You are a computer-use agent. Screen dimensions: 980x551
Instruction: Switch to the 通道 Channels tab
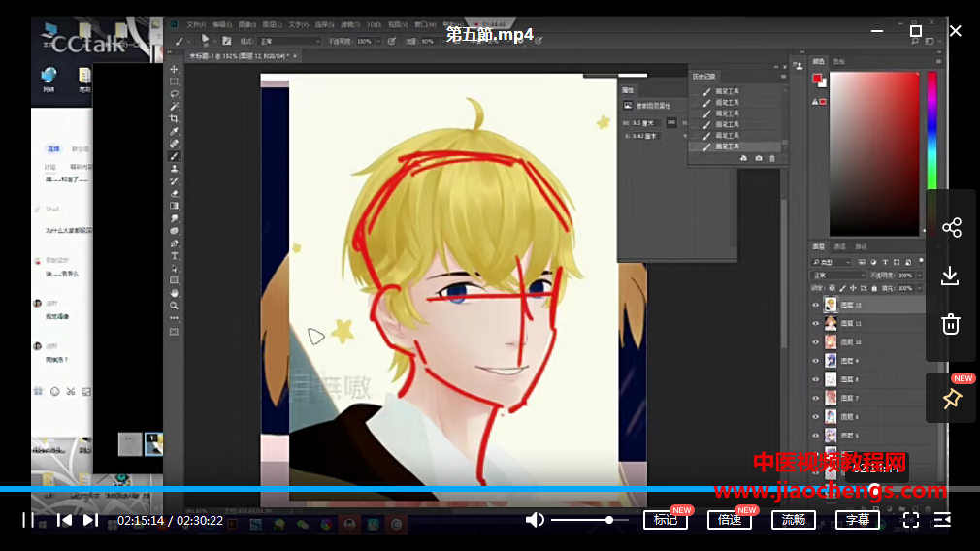pyautogui.click(x=840, y=246)
